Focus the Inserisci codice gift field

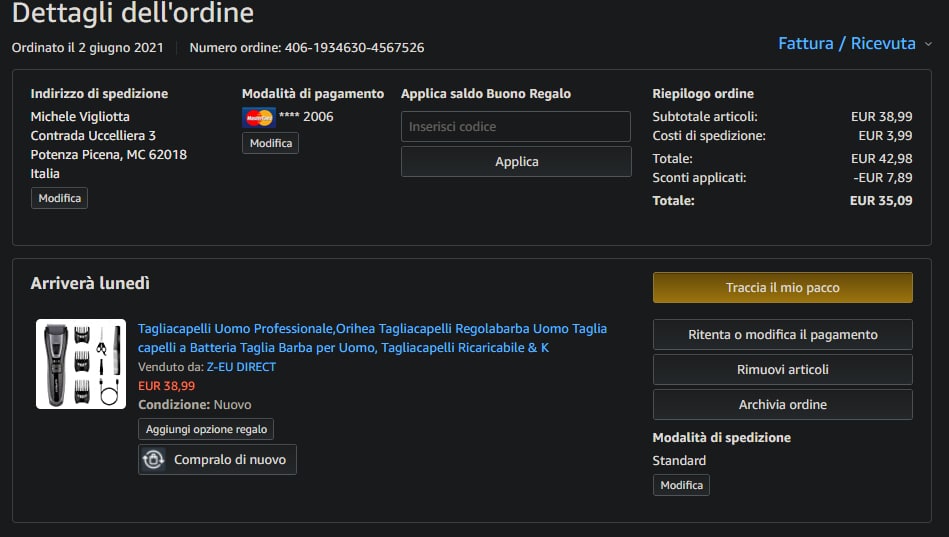click(516, 127)
